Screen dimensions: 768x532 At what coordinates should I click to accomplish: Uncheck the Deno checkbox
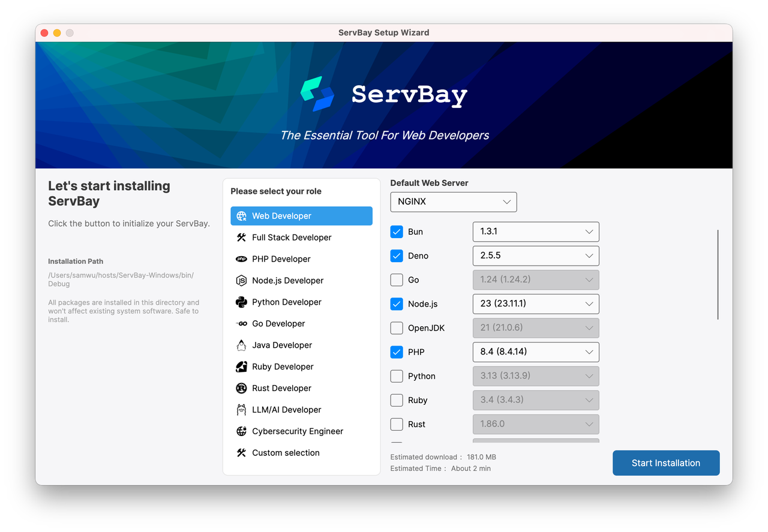pyautogui.click(x=397, y=256)
